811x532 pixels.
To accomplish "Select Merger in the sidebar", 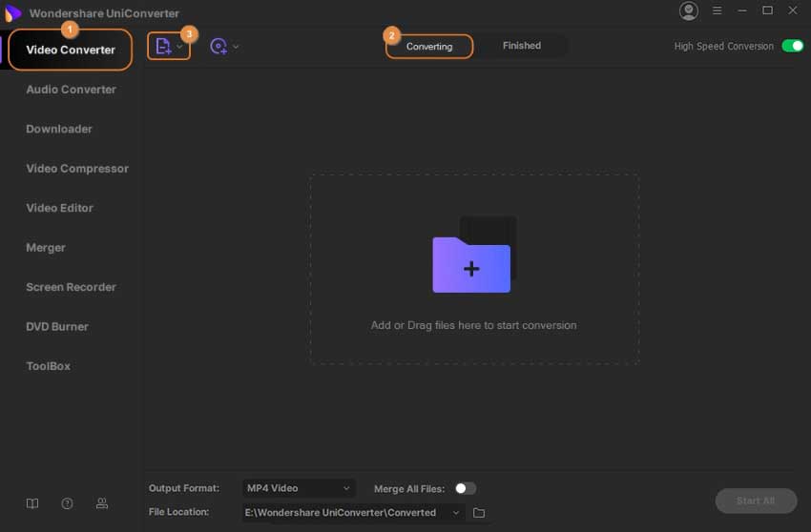I will pos(46,248).
